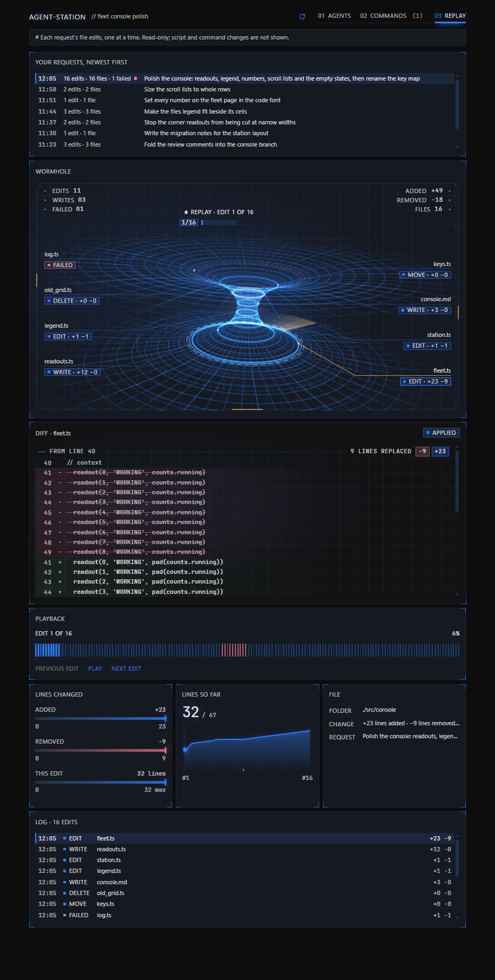
Task: Select the EDIT station.ts log row
Action: [245, 860]
